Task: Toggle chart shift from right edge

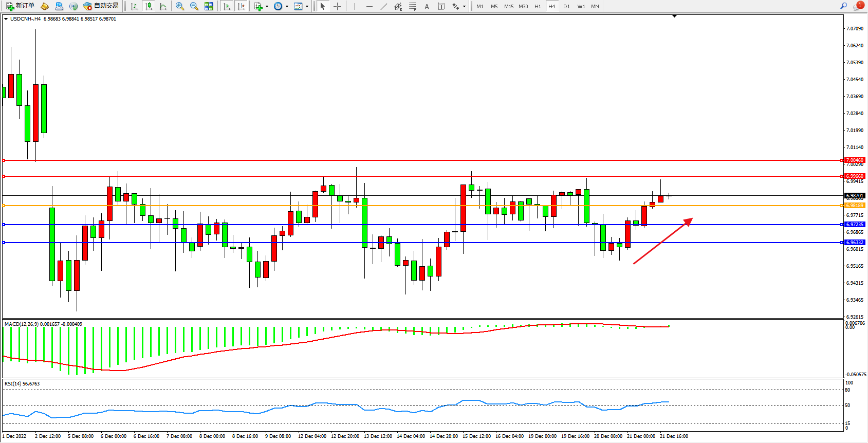Action: (241, 6)
